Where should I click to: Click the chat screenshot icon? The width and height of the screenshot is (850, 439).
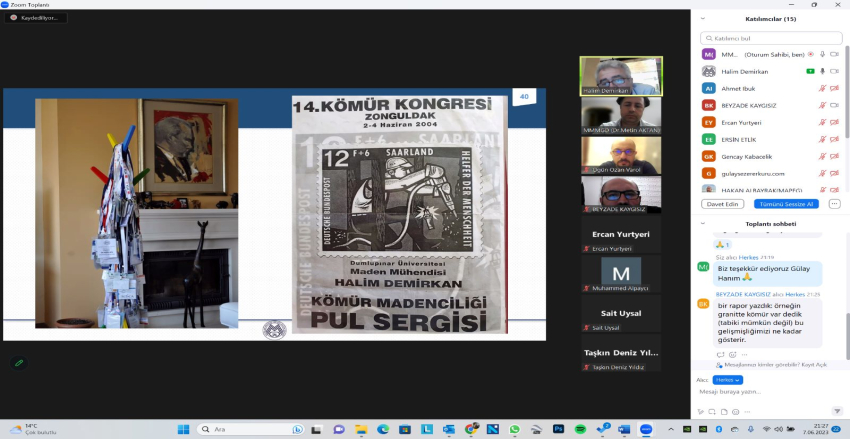click(711, 411)
